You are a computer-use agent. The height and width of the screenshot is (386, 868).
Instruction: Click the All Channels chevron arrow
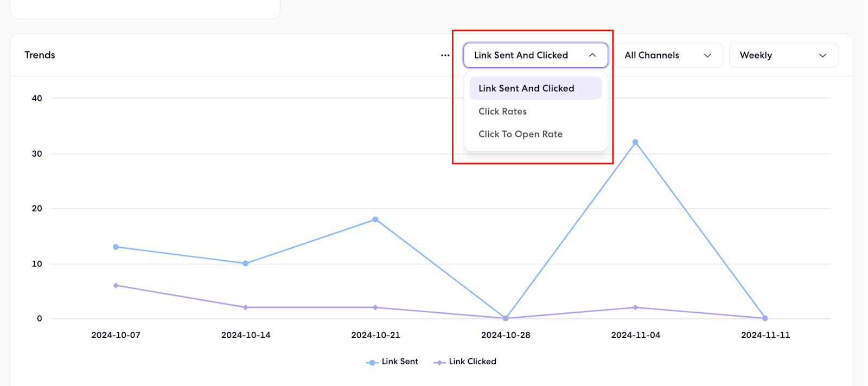coord(707,55)
